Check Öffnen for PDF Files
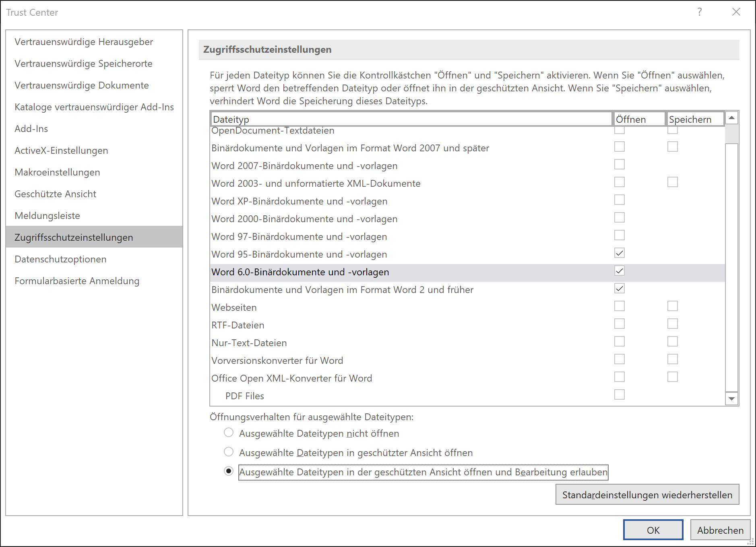756x547 pixels. (x=619, y=394)
